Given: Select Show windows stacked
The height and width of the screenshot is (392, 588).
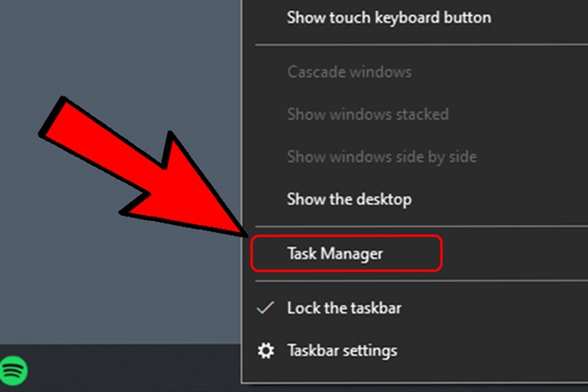Looking at the screenshot, I should [x=368, y=114].
